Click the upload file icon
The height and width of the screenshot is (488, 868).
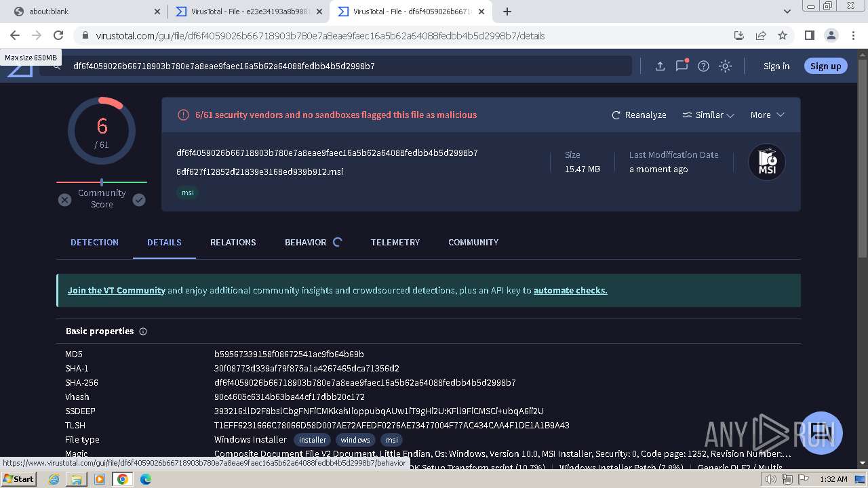pos(660,66)
